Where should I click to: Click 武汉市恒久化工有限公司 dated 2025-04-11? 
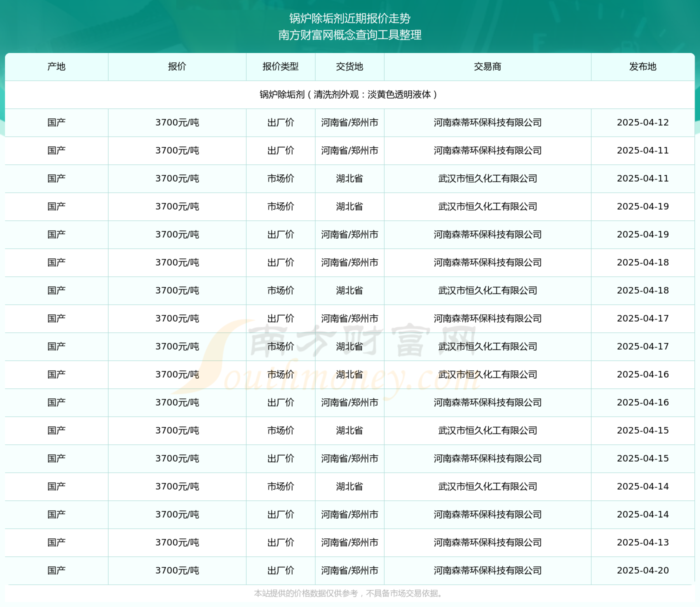(487, 178)
